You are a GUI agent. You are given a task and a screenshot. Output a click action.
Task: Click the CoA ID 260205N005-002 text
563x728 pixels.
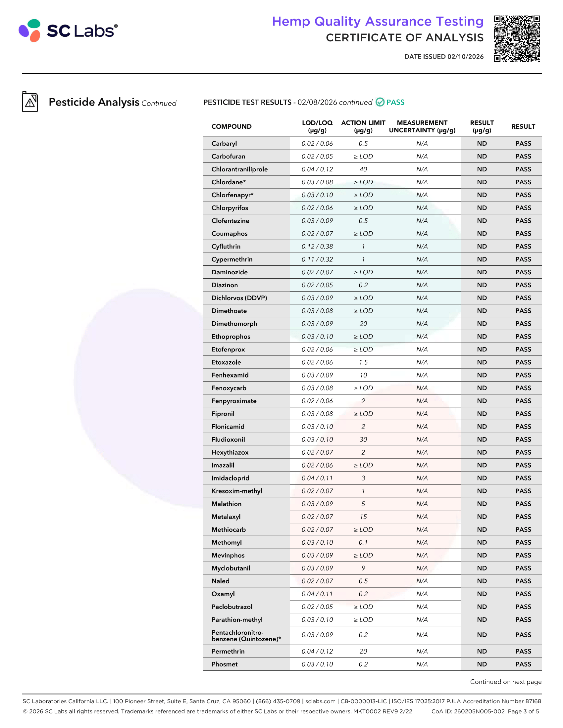[468, 711]
